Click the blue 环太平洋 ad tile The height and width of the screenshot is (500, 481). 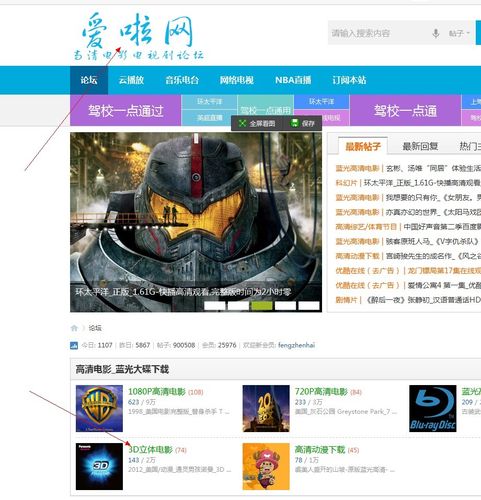point(321,101)
